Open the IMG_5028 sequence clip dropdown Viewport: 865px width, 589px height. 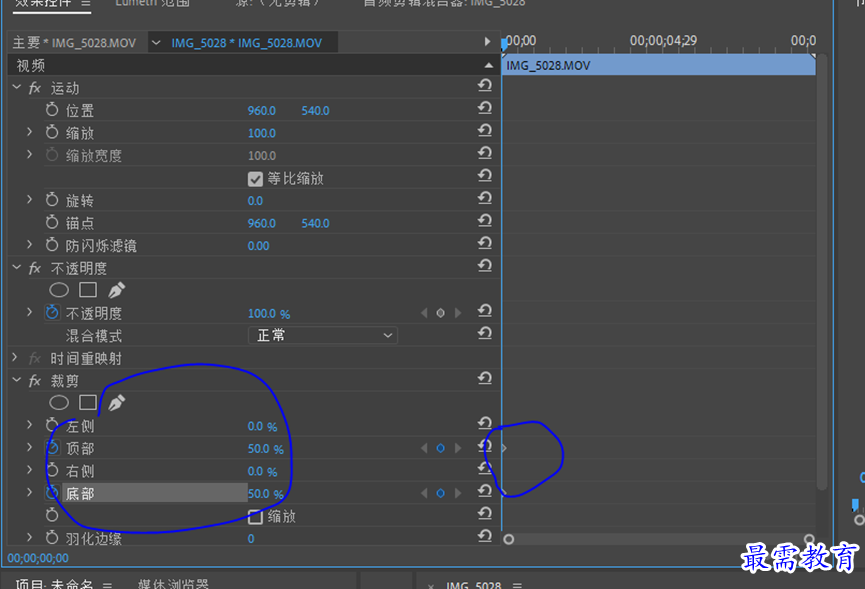coord(156,42)
